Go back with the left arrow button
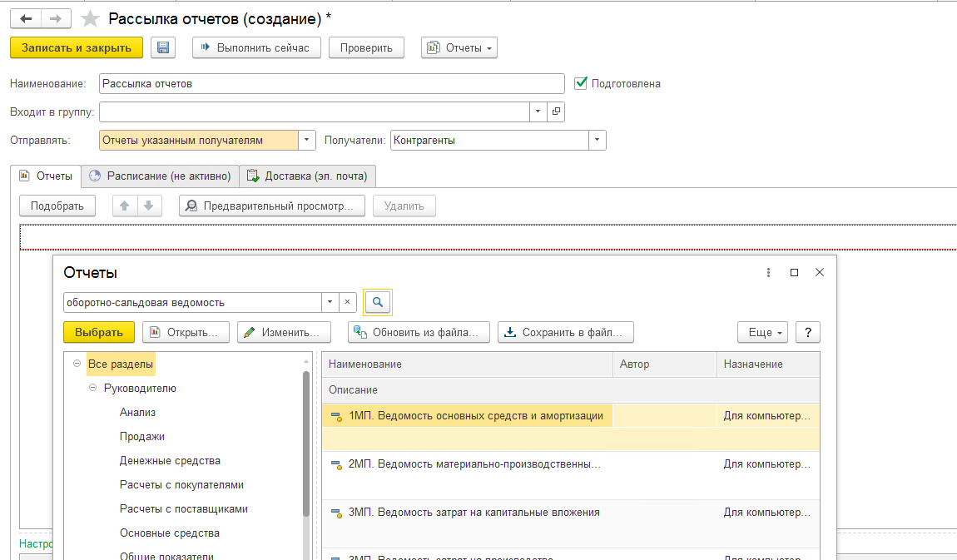 coord(26,19)
